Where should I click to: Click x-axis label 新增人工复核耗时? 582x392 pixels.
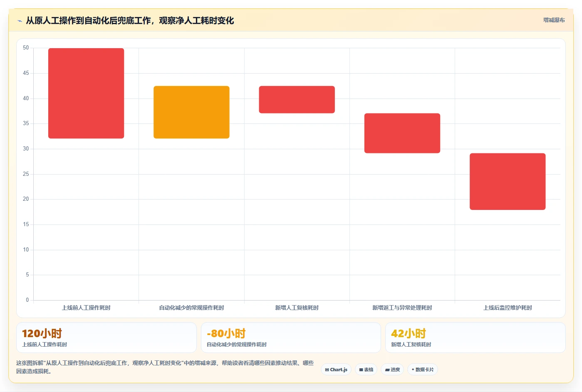click(297, 308)
